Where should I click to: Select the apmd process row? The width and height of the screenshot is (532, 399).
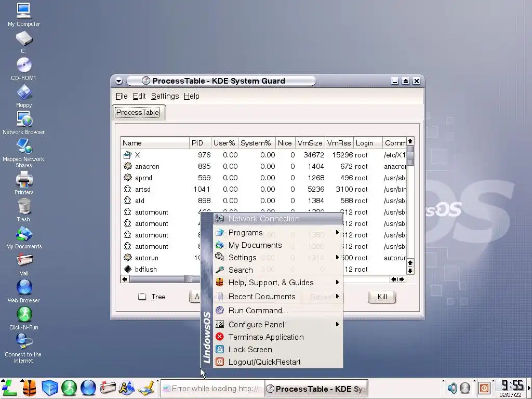coord(263,178)
